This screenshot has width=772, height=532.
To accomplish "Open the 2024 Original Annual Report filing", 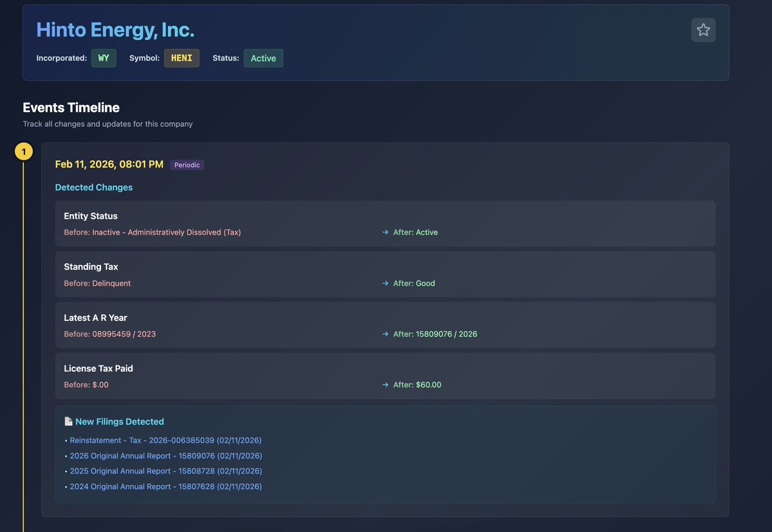I will click(x=165, y=486).
